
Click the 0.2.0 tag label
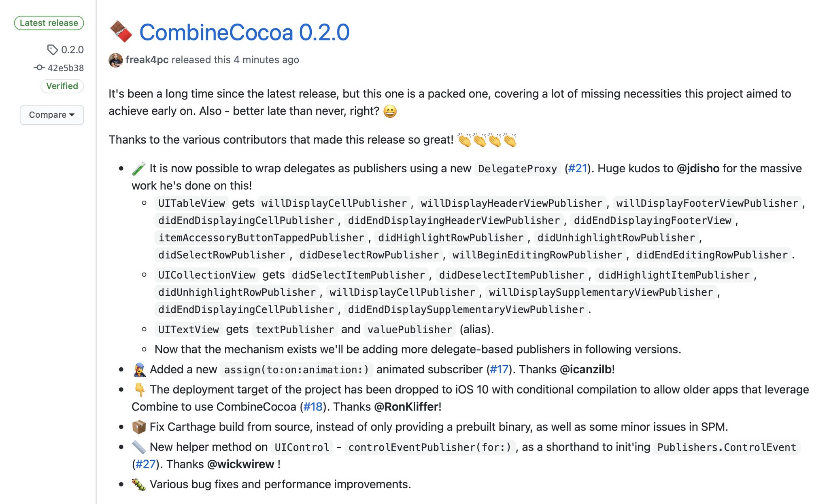tap(72, 50)
